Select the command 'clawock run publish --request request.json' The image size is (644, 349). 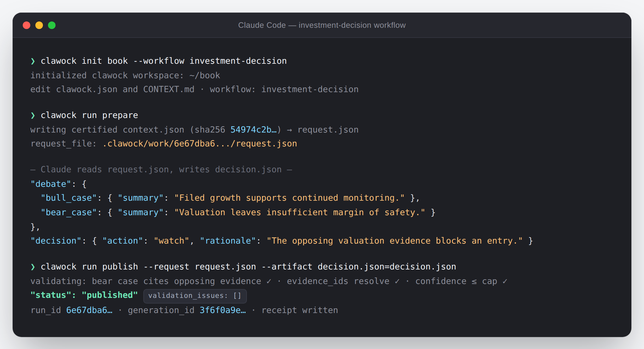148,267
